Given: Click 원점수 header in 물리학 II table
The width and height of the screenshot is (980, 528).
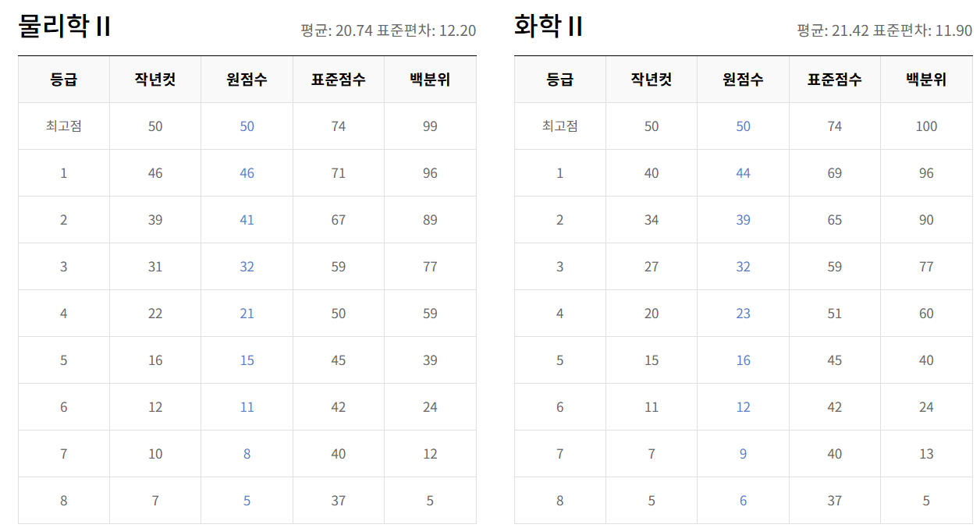Looking at the screenshot, I should point(247,80).
